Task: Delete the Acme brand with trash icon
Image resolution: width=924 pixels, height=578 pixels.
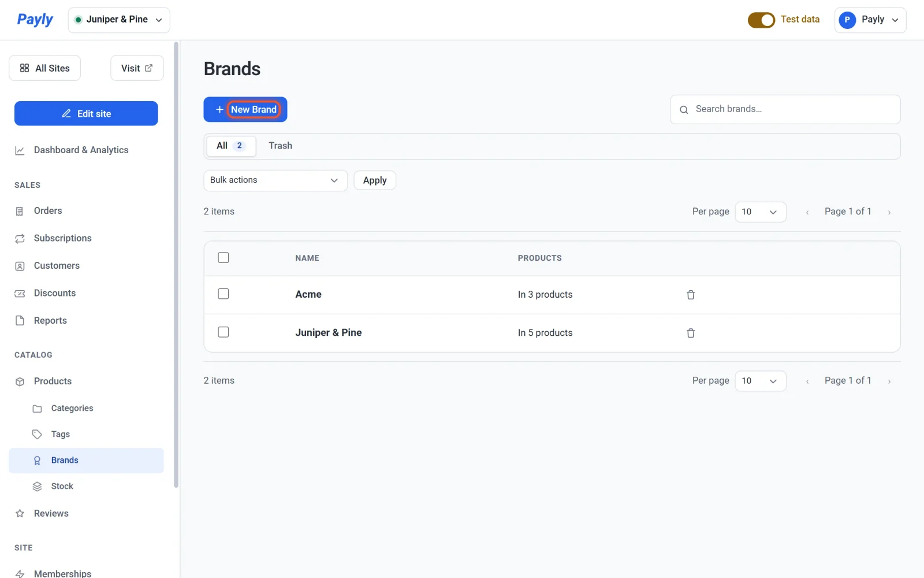Action: [x=691, y=295]
